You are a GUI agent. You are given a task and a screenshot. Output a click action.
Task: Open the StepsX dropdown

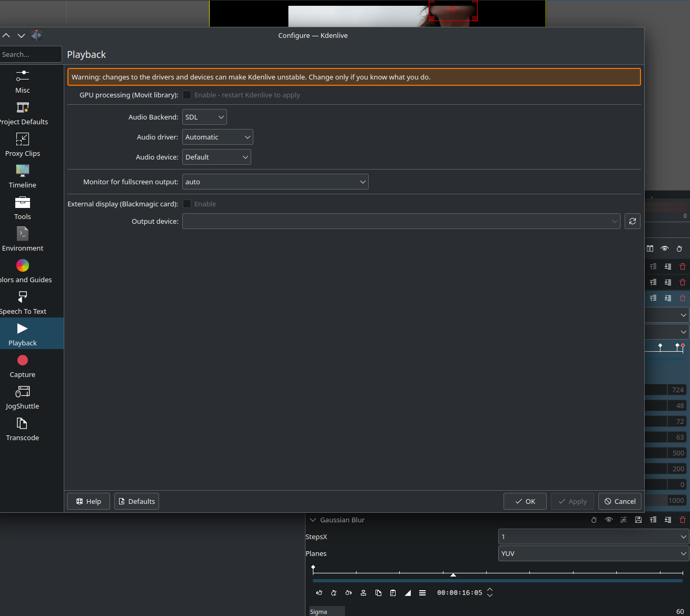coord(594,536)
